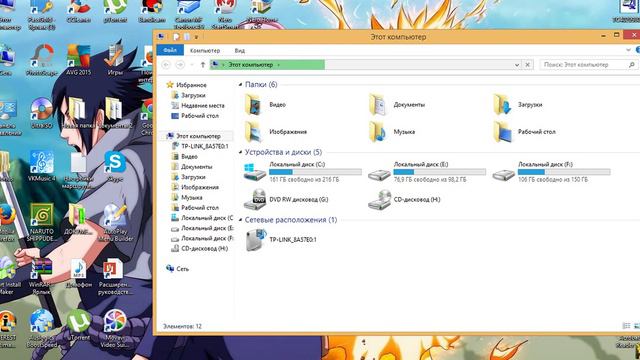Select Недавние места in the navigation pane
640x360 pixels.
tap(198, 105)
